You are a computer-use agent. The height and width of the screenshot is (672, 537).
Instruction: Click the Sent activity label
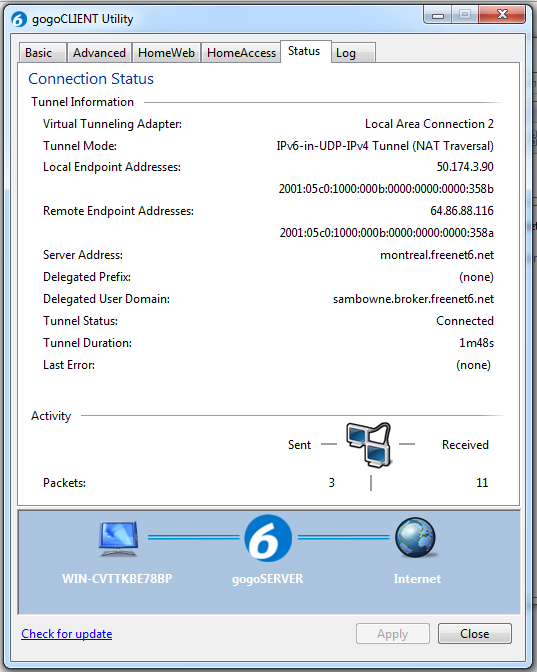click(299, 445)
